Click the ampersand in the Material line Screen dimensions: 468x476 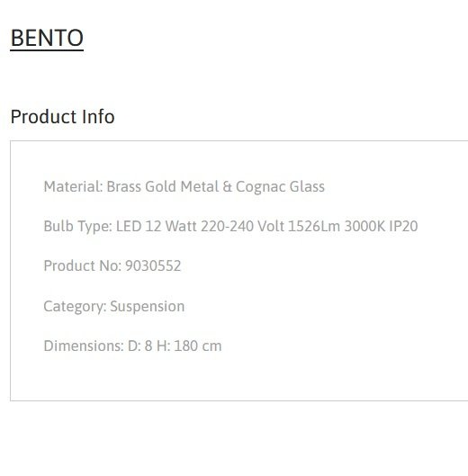point(227,186)
